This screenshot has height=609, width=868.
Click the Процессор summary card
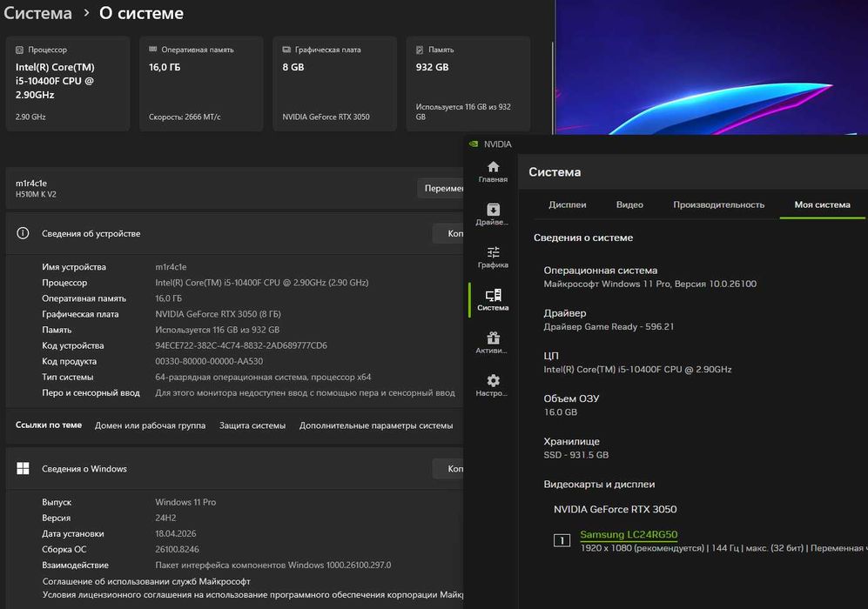click(x=68, y=84)
